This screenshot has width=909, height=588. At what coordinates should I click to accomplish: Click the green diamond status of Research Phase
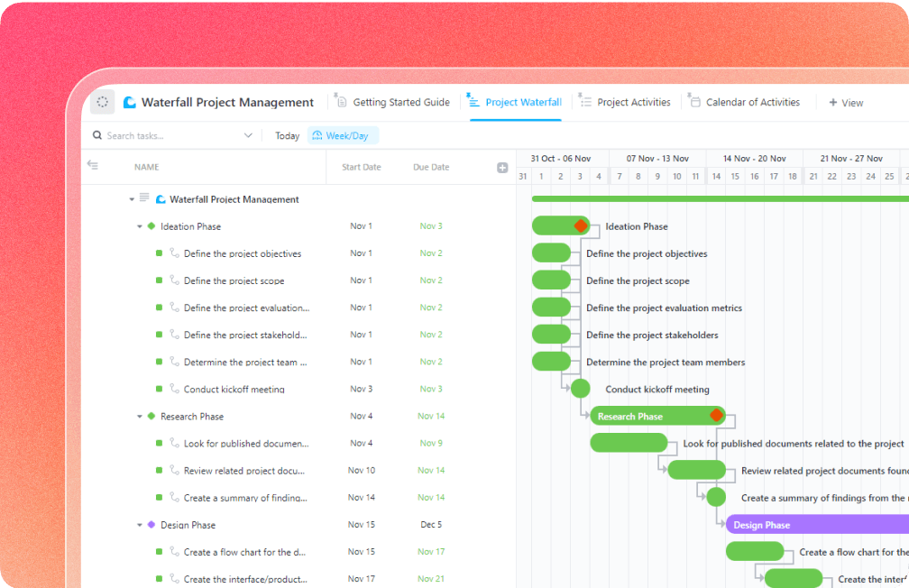(x=151, y=416)
